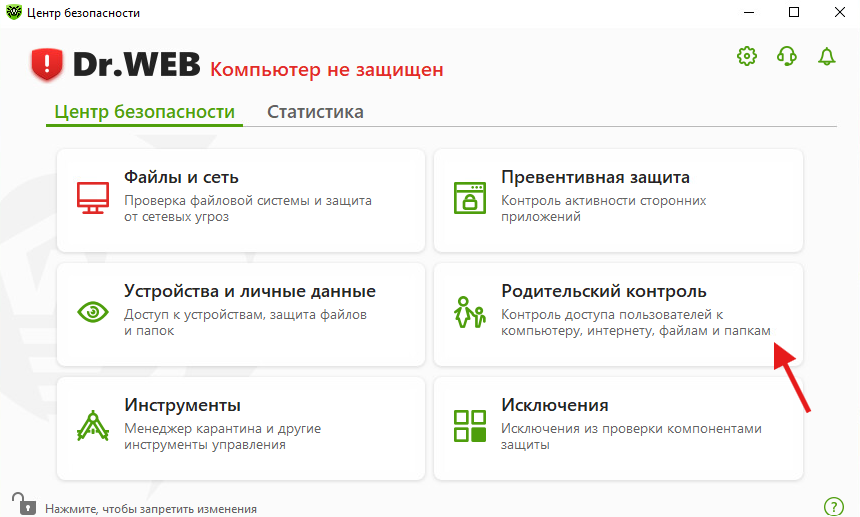Click 'Контроль активности сторонних приложений' description
The image size is (860, 517).
[604, 208]
